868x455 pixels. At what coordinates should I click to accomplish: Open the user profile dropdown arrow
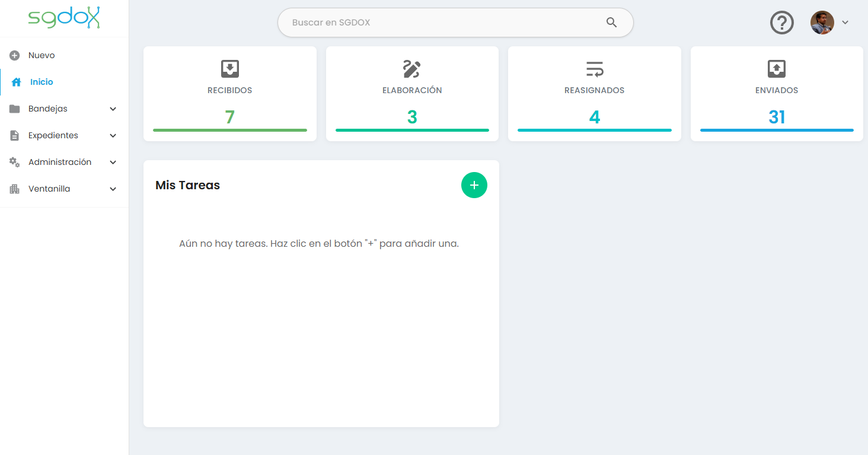(x=845, y=23)
